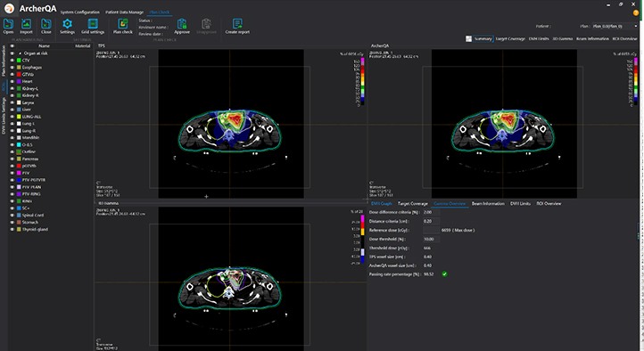Open the top ROI Overview tab
Image resolution: width=644 pixels, height=351 pixels.
pyautogui.click(x=624, y=38)
